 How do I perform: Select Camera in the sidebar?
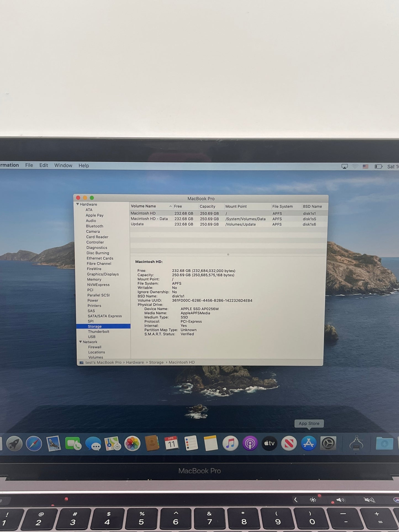[93, 231]
